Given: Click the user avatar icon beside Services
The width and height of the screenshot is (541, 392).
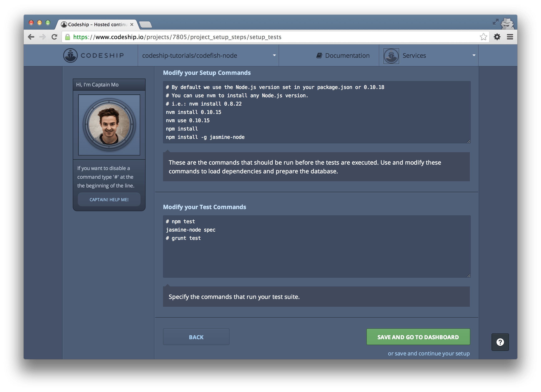Looking at the screenshot, I should click(x=391, y=56).
